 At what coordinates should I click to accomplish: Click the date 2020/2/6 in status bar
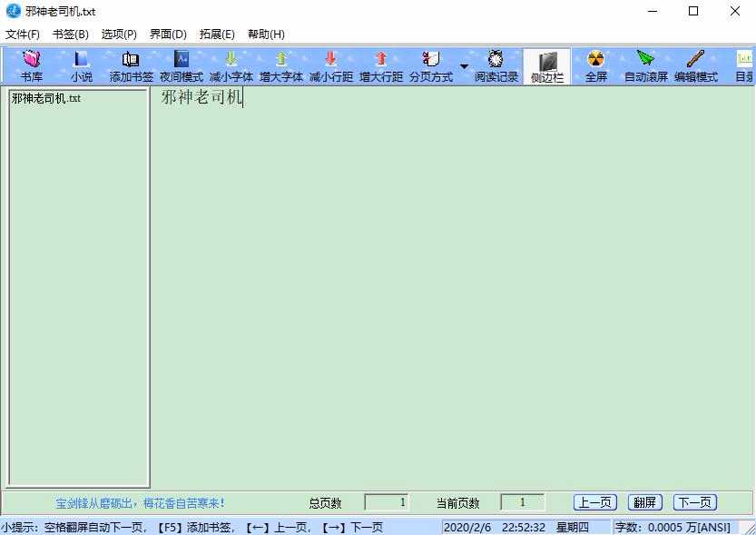tap(467, 528)
